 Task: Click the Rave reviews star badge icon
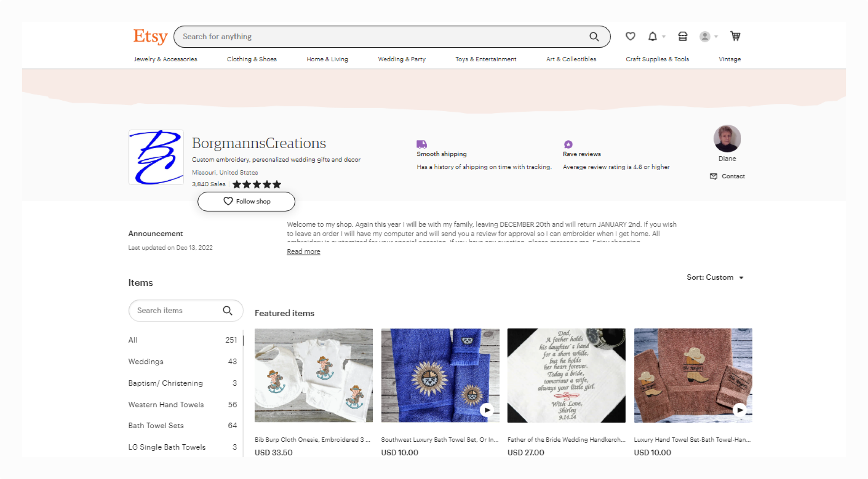568,144
